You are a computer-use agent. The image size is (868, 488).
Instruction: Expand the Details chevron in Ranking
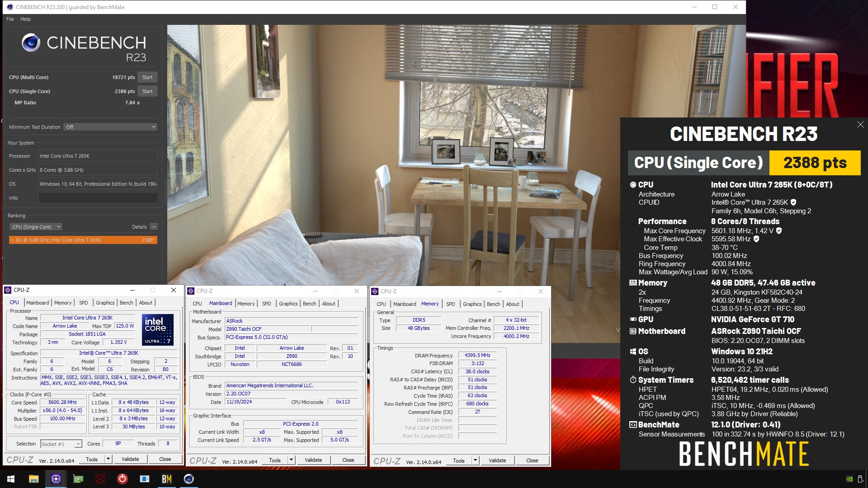pos(154,227)
